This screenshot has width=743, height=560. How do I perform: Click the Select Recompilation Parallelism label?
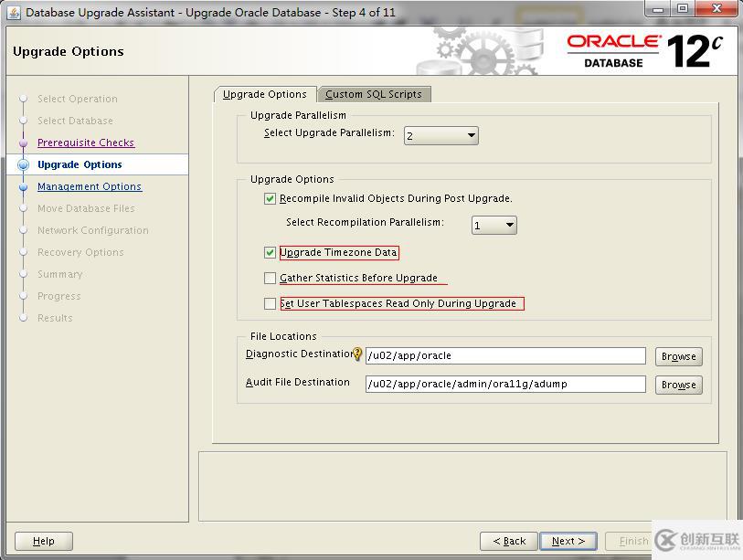pos(365,222)
